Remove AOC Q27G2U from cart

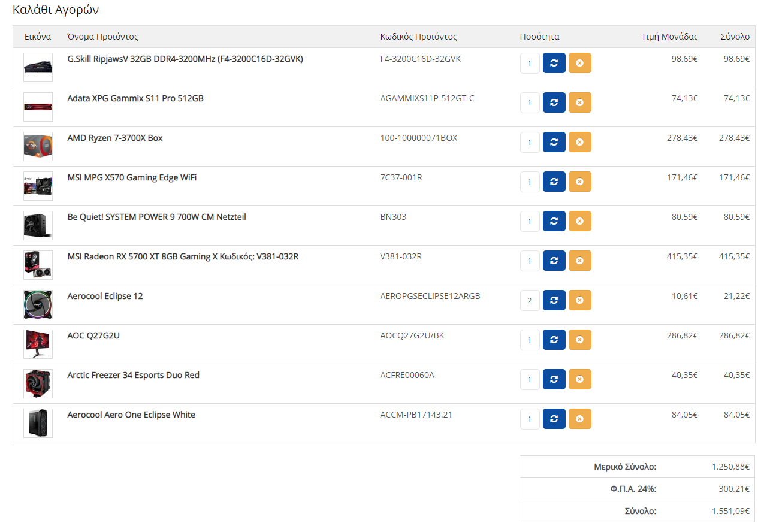580,340
